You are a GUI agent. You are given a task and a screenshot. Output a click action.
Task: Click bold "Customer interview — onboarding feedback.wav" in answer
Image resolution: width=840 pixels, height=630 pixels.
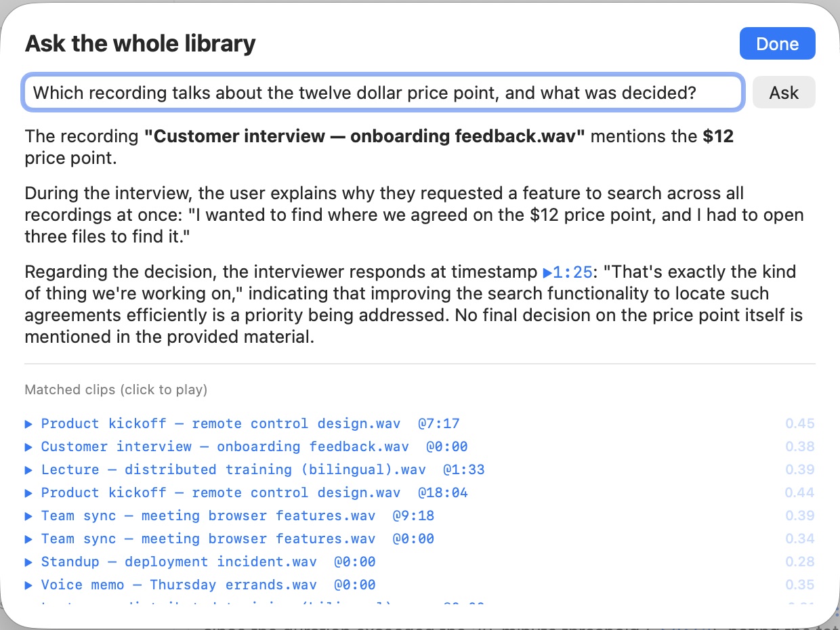[364, 137]
